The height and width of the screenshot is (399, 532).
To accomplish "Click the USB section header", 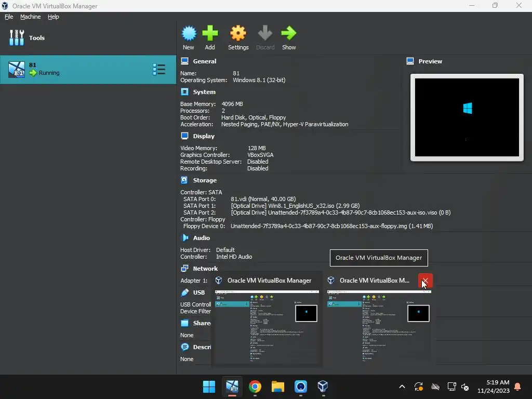I will pyautogui.click(x=199, y=292).
